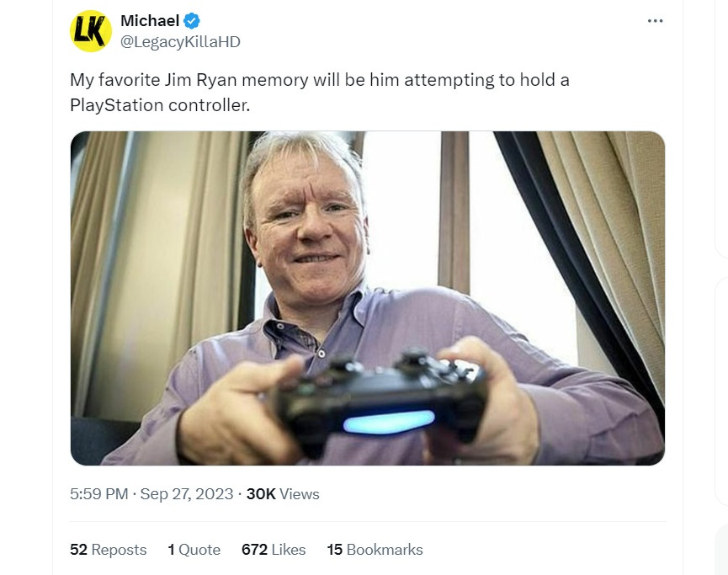Click the tweet text about Jim Ryan
The width and height of the screenshot is (728, 575).
(x=320, y=93)
